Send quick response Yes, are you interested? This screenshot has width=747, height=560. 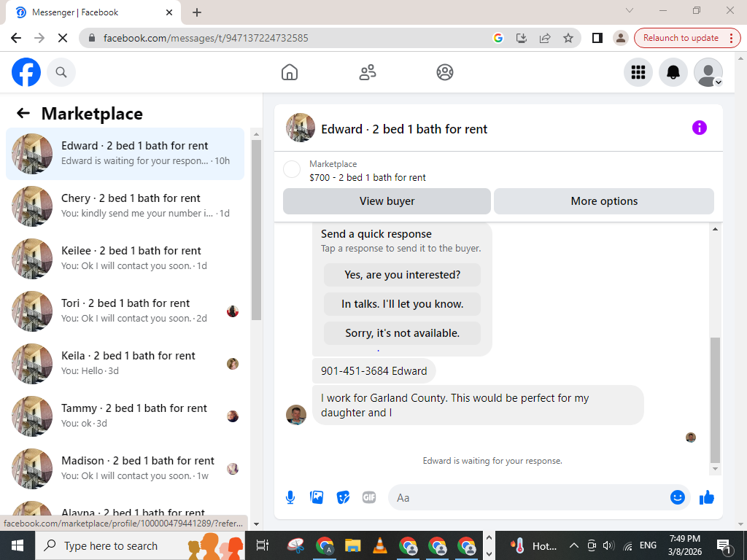click(402, 275)
